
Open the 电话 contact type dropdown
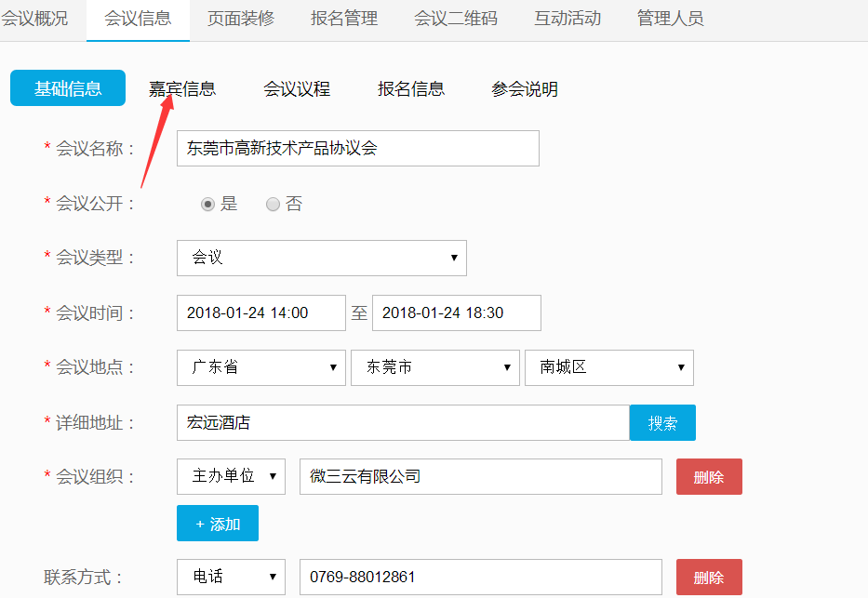[231, 577]
